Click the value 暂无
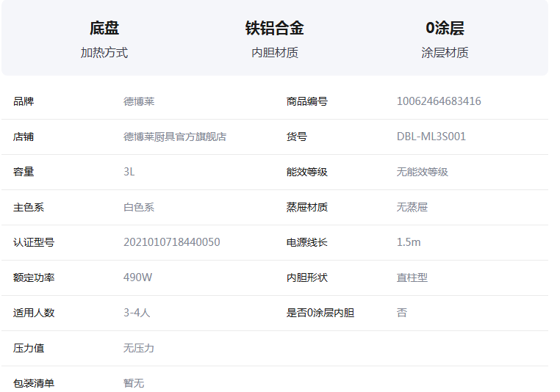The height and width of the screenshot is (392, 560). (134, 384)
